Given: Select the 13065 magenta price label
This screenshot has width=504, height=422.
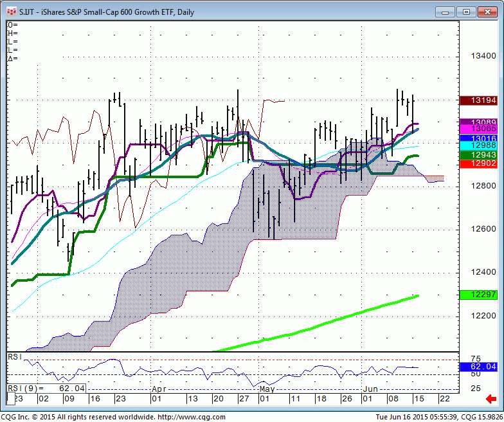Looking at the screenshot, I should (x=478, y=129).
